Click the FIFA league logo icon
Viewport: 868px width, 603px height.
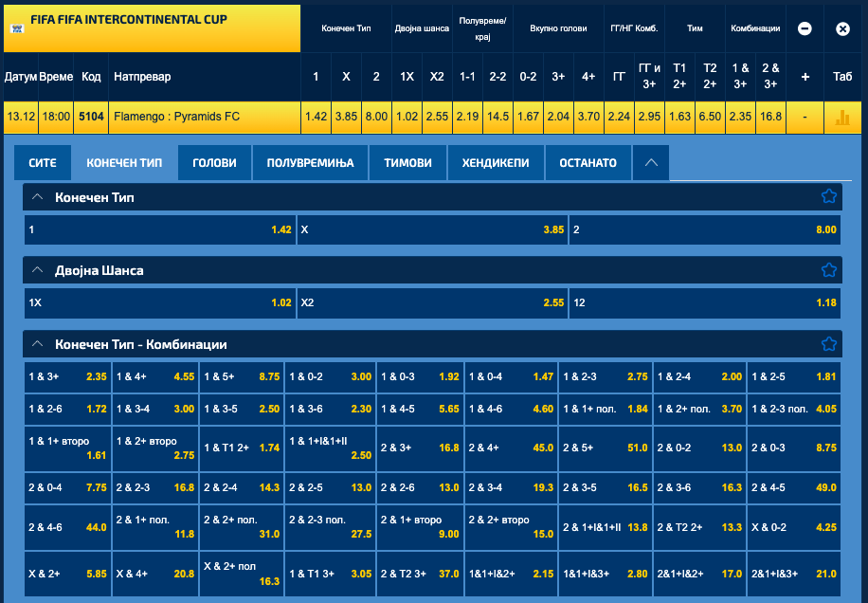tap(16, 28)
